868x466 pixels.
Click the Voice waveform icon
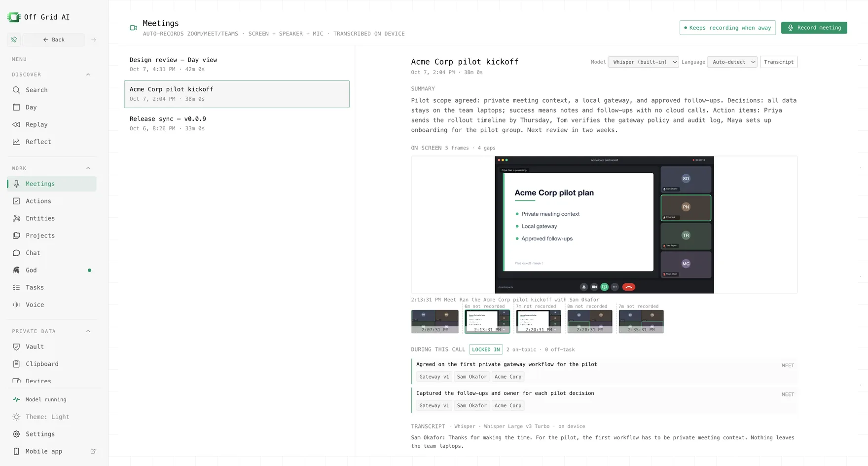pyautogui.click(x=16, y=305)
